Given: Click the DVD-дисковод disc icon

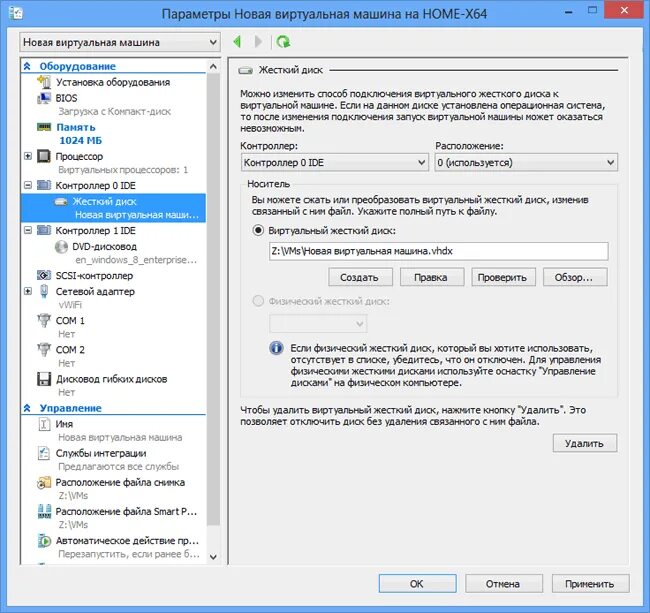Looking at the screenshot, I should coord(61,247).
